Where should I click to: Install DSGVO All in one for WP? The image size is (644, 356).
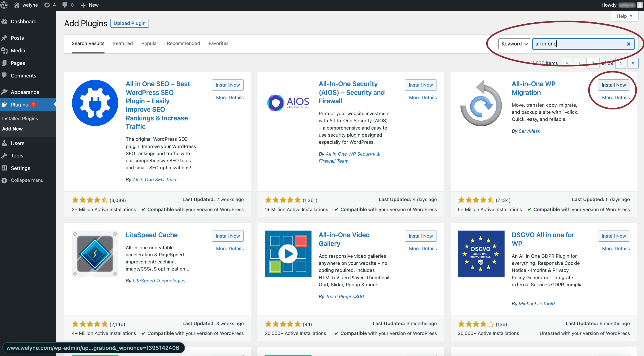(x=613, y=236)
